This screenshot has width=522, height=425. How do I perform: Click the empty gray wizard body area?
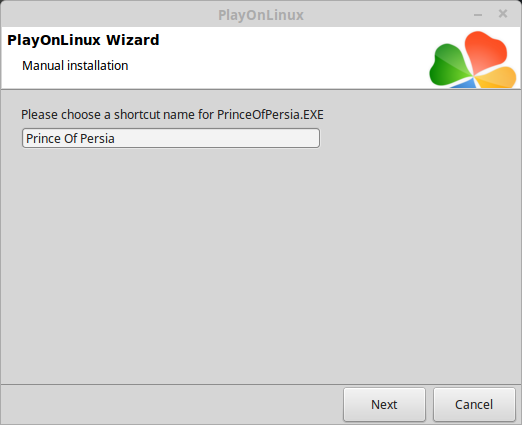coord(261,267)
